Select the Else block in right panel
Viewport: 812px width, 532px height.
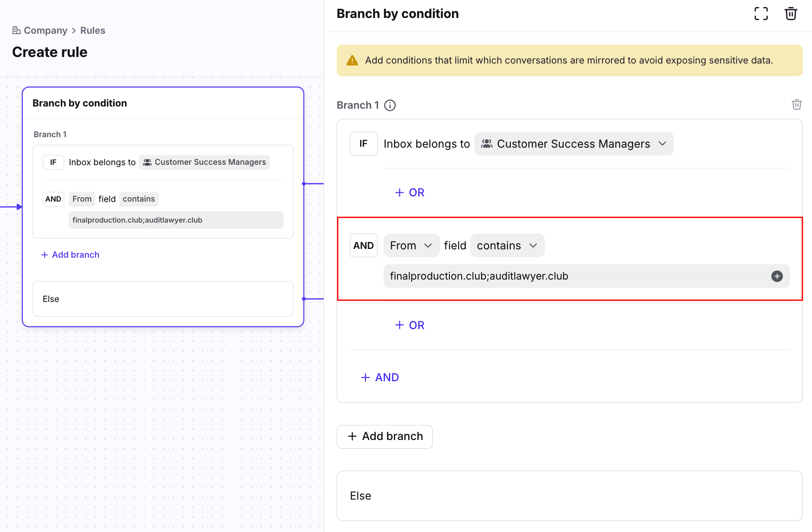coord(569,496)
